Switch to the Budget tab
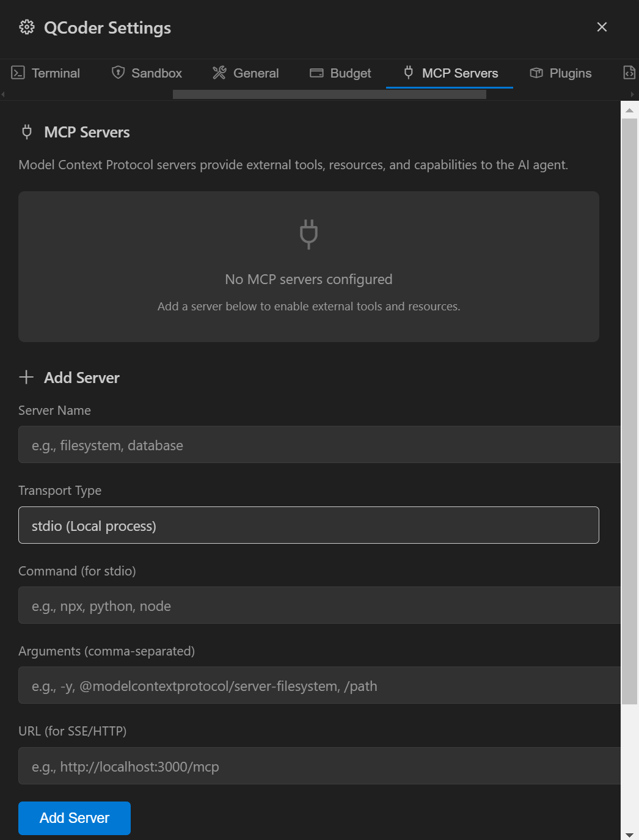This screenshot has height=840, width=639. pos(340,73)
